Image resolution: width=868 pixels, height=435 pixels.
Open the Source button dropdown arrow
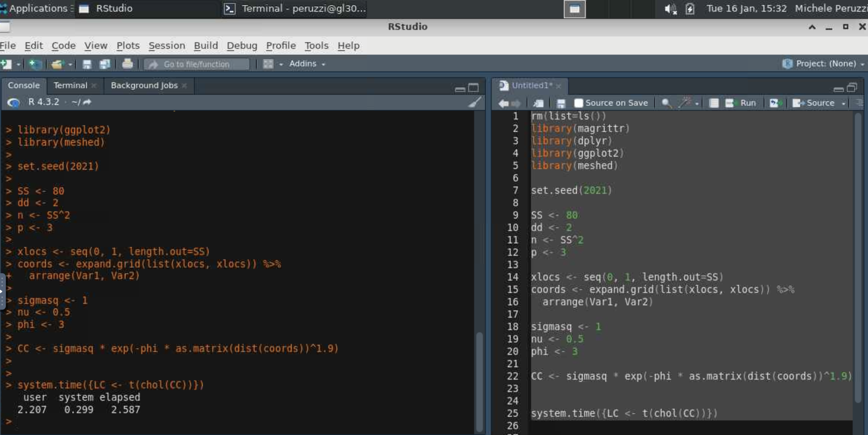(844, 103)
